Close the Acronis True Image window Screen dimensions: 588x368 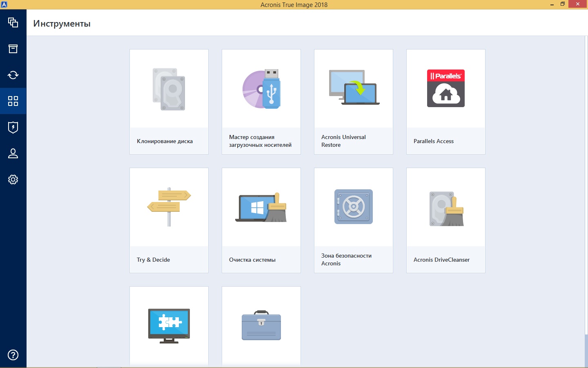click(578, 4)
